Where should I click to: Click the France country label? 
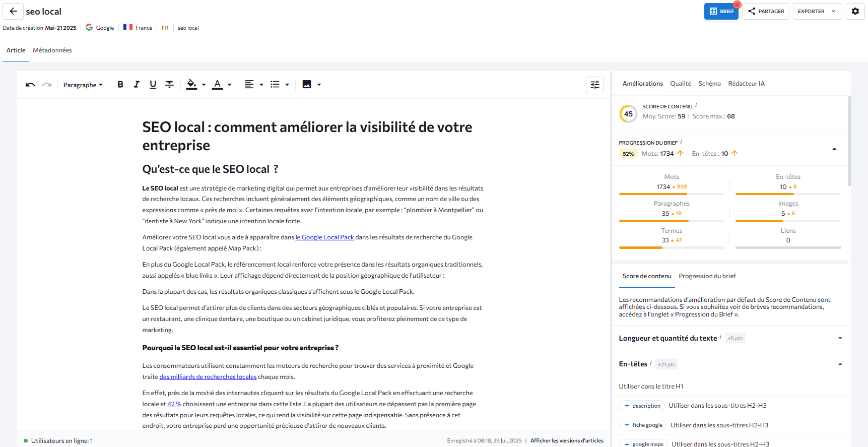pyautogui.click(x=144, y=28)
